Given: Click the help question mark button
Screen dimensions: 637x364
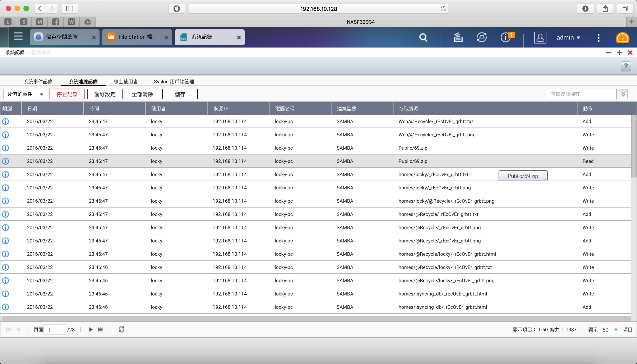Looking at the screenshot, I should (626, 66).
